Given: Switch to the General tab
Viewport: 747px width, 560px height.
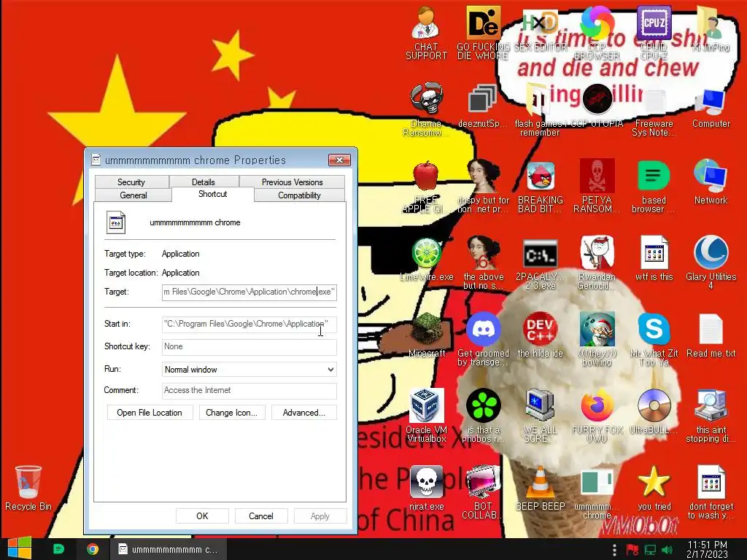Looking at the screenshot, I should click(133, 195).
